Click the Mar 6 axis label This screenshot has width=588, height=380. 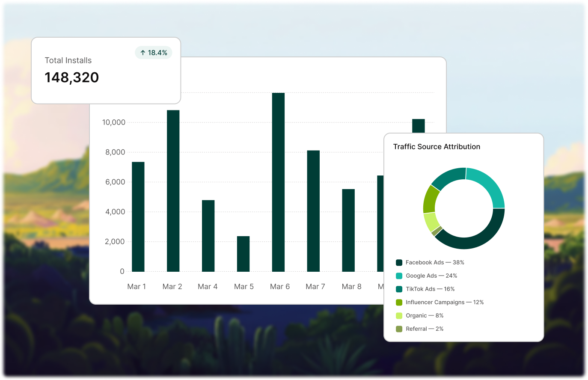pos(280,286)
